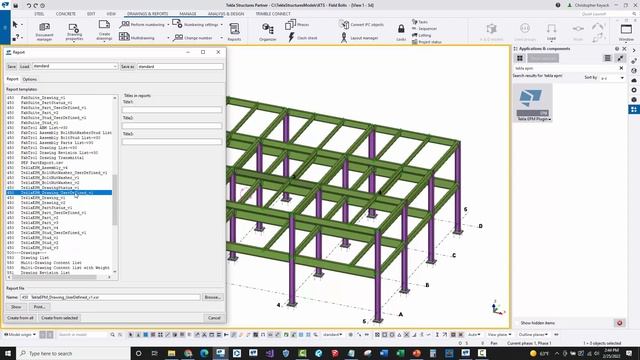Click the undo icon in title bar
Viewport: 640px width, 360px height.
click(29, 5)
